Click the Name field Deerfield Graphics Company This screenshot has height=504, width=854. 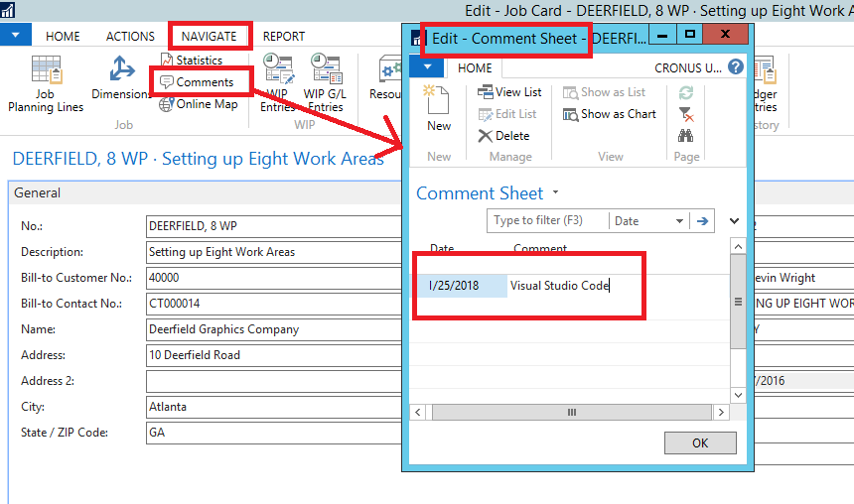pos(274,329)
